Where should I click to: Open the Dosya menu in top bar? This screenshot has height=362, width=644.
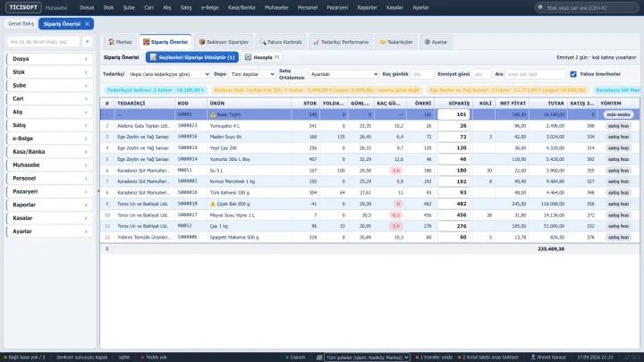click(x=87, y=7)
